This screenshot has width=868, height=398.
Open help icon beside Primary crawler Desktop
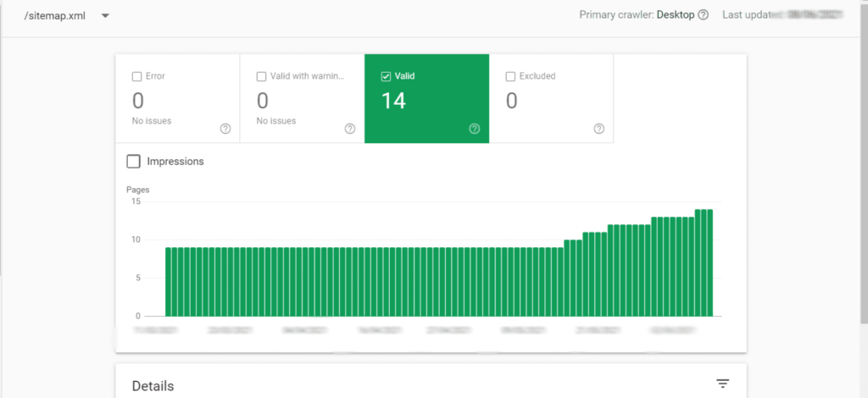pyautogui.click(x=703, y=15)
